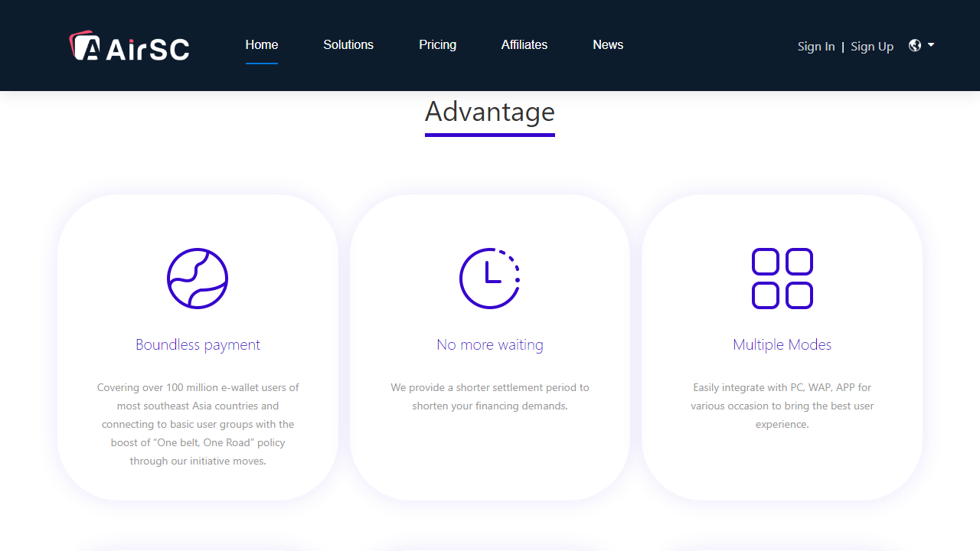Image resolution: width=980 pixels, height=551 pixels.
Task: Click the AirSC logo in the header
Action: [129, 46]
